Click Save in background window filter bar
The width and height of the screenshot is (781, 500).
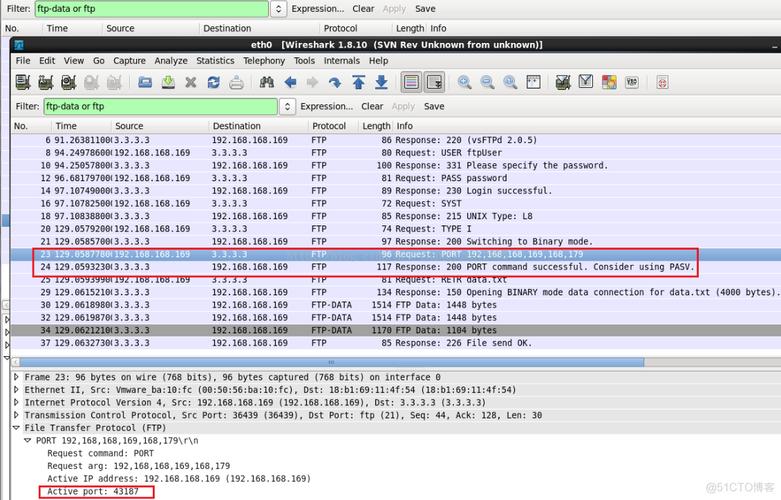pyautogui.click(x=425, y=9)
